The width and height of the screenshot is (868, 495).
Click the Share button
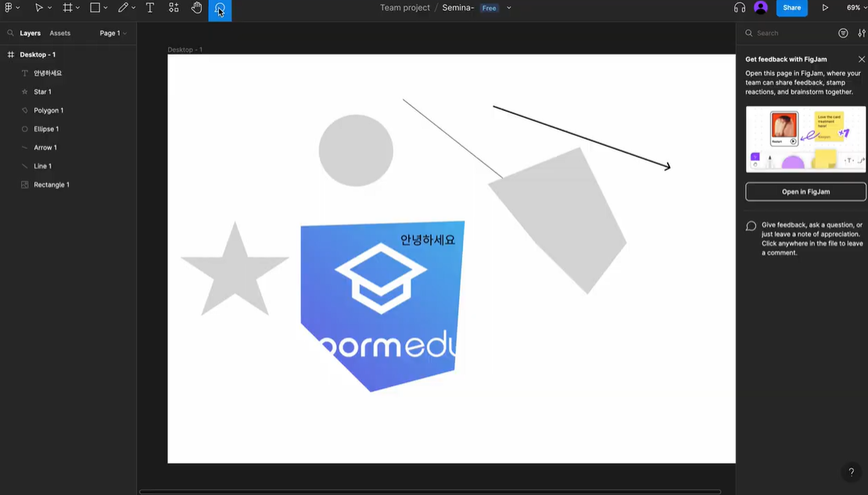click(x=791, y=8)
